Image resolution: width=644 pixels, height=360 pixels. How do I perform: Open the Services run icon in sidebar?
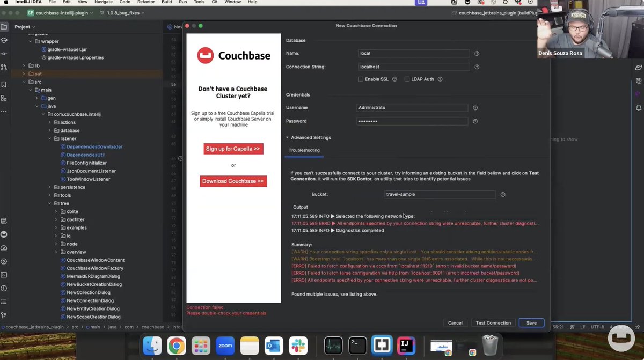coord(4,261)
